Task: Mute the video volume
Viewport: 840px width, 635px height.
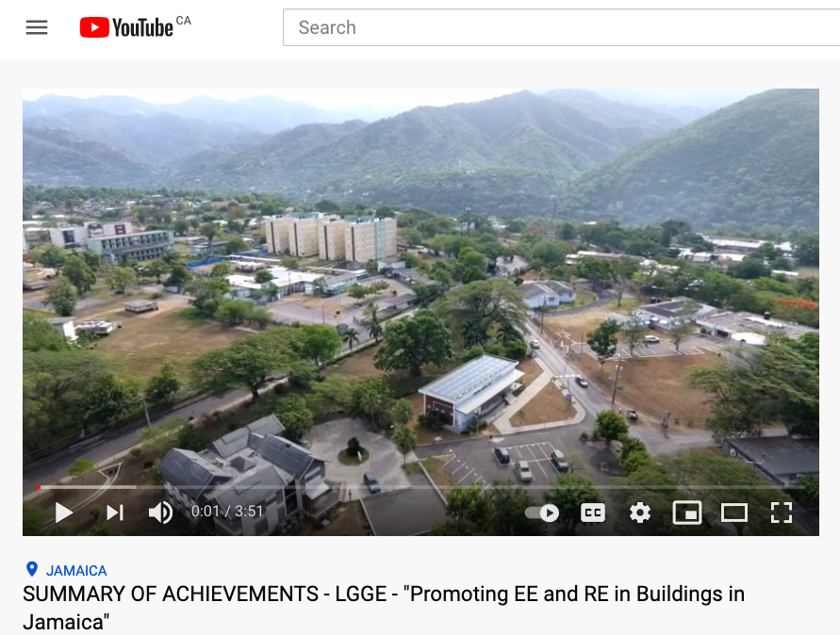Action: [x=160, y=513]
